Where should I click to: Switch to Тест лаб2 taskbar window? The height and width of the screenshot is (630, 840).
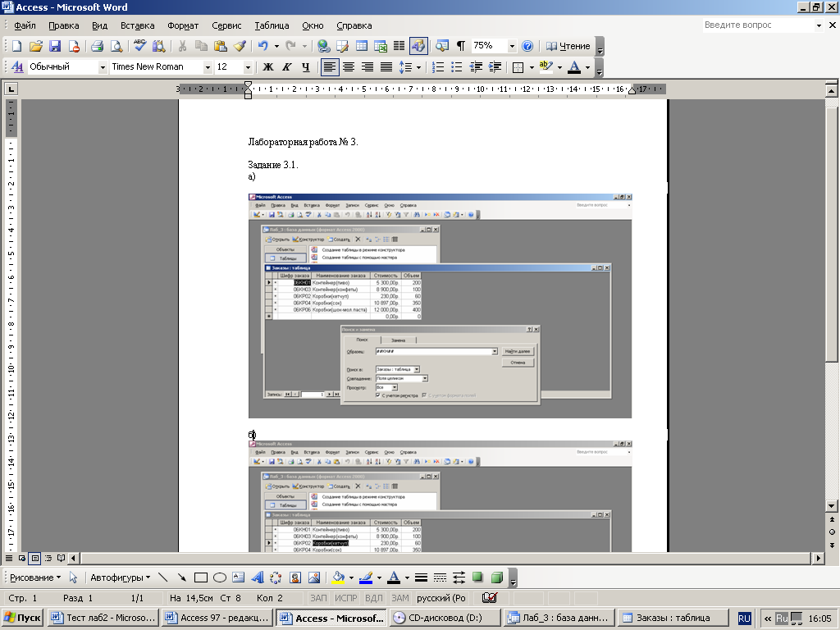point(103,618)
